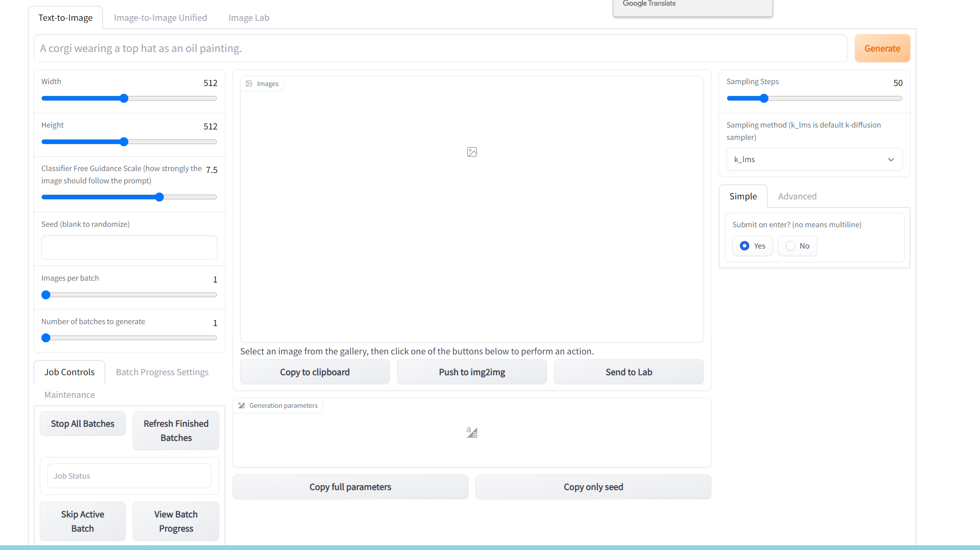The height and width of the screenshot is (550, 980).
Task: Click the Classifier Free Guidance Scale slider handle
Action: point(159,197)
